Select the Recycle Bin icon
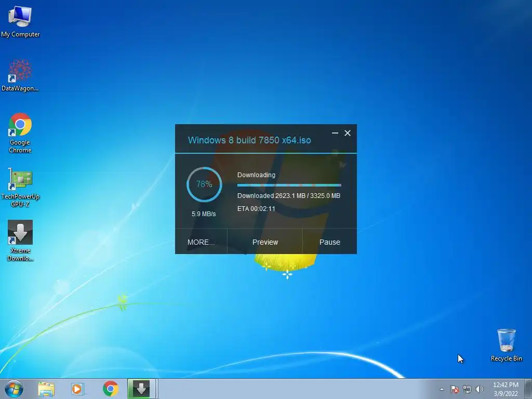Viewport: 532px width, 399px height. pos(506,345)
